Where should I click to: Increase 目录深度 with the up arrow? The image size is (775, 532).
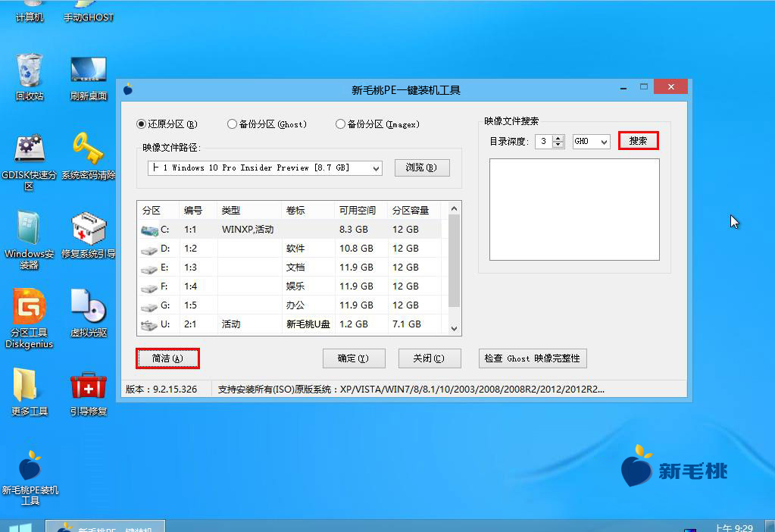tap(558, 138)
